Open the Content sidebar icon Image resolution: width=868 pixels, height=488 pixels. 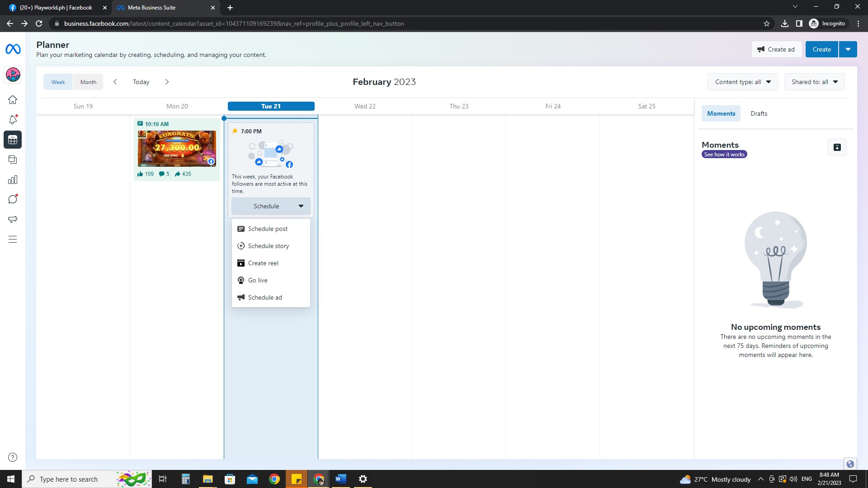coord(13,160)
